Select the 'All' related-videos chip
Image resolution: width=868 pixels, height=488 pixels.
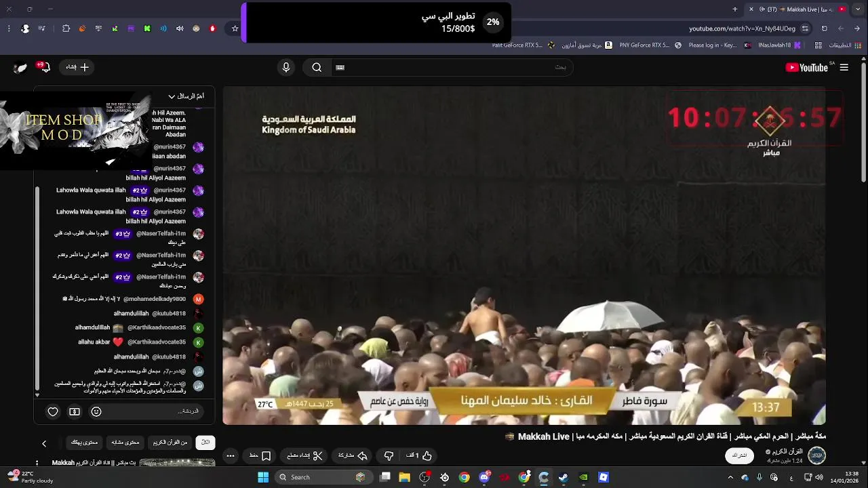205,443
